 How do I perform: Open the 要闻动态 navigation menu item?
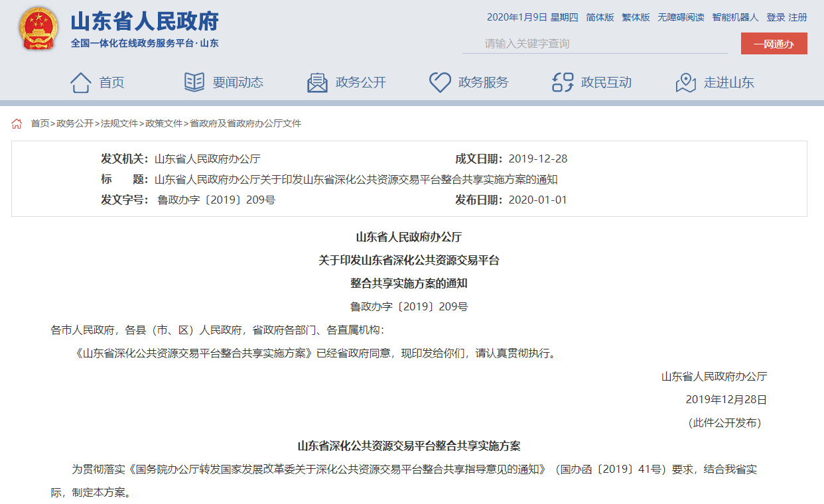[238, 83]
